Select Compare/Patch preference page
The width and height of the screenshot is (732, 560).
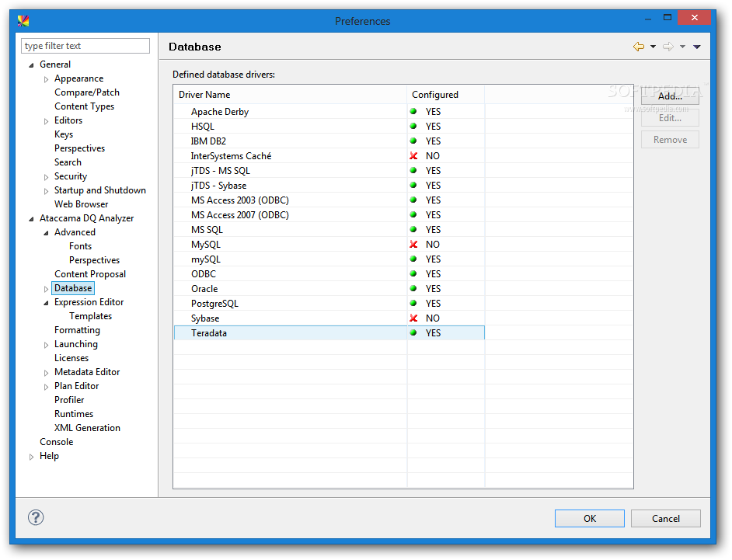tap(87, 92)
